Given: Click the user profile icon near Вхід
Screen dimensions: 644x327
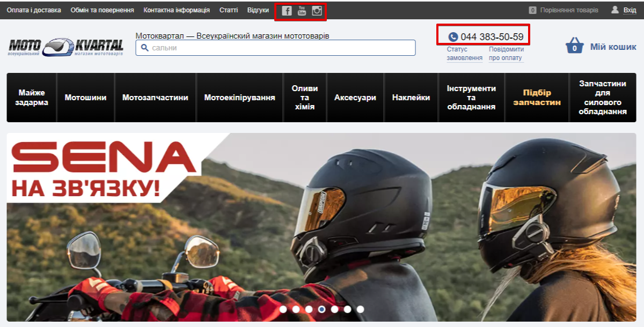Looking at the screenshot, I should click(x=615, y=10).
